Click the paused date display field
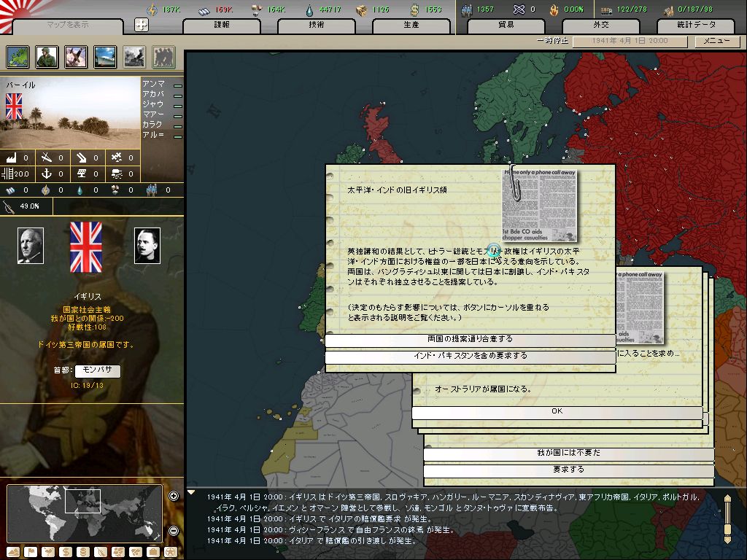 tap(630, 41)
